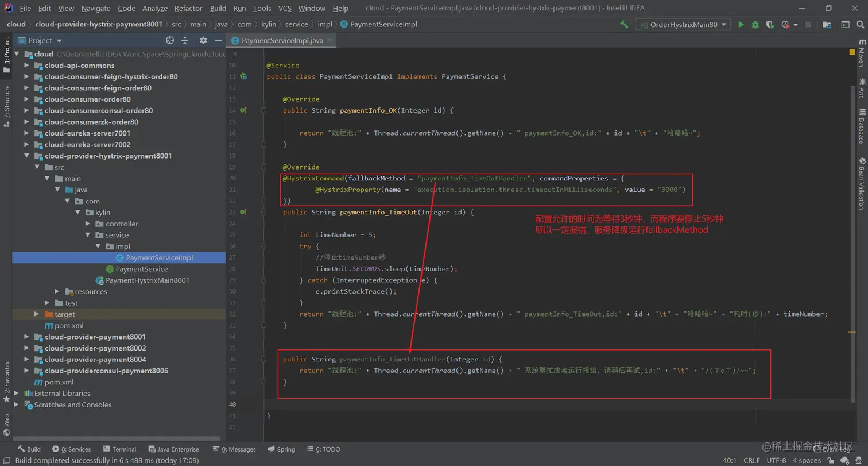The image size is (868, 466).
Task: Click the override gutter icon at line 14
Action: (243, 110)
